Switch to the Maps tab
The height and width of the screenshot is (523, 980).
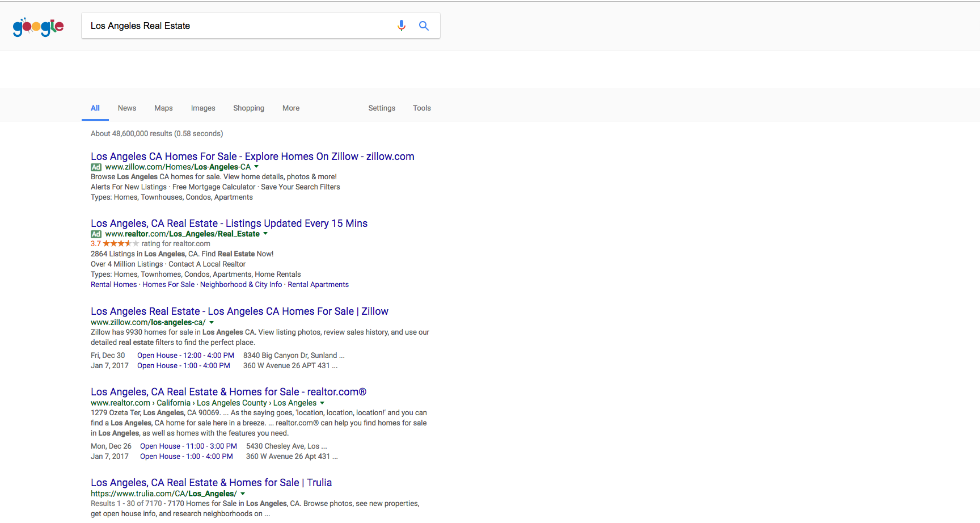click(x=163, y=108)
